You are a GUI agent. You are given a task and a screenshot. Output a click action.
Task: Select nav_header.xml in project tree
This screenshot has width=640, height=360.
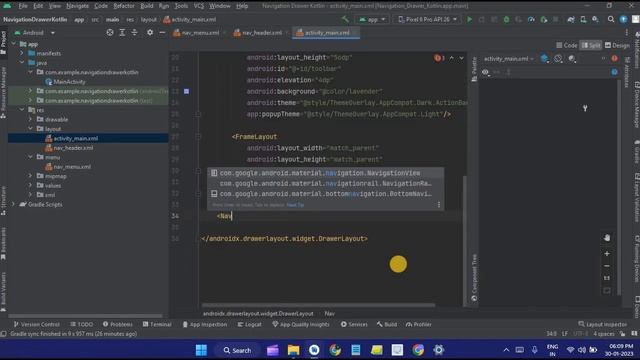(x=73, y=148)
